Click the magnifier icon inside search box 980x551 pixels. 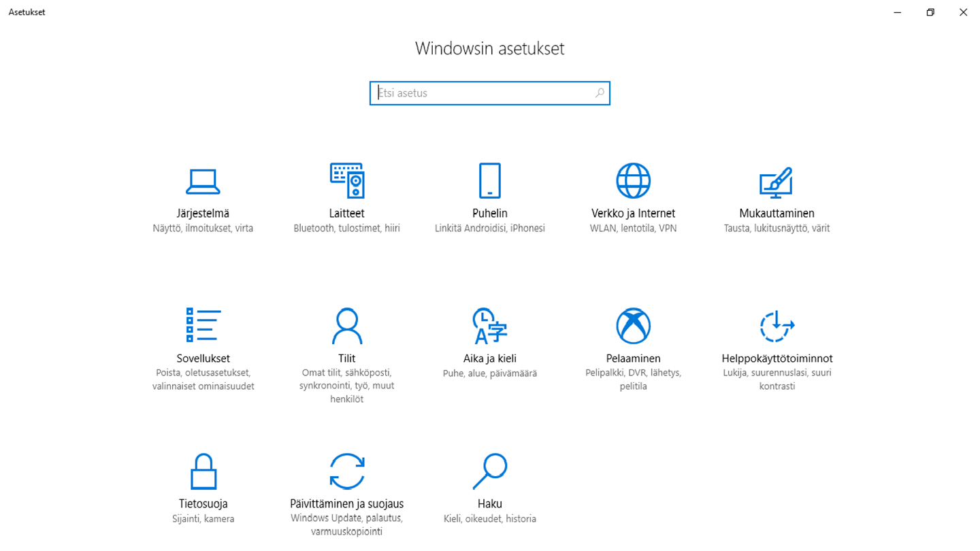coord(599,93)
